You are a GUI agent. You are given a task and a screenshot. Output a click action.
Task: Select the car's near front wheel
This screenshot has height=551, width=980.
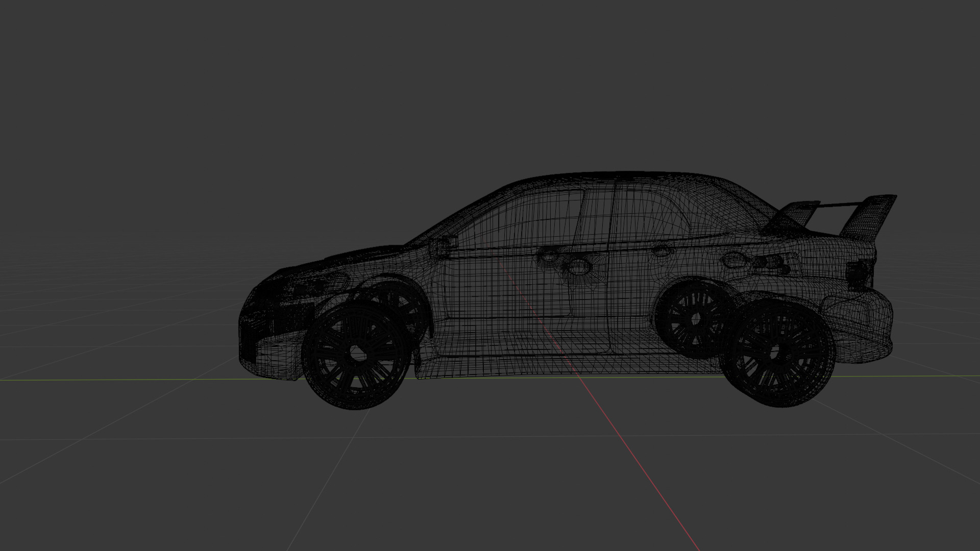[x=356, y=355]
